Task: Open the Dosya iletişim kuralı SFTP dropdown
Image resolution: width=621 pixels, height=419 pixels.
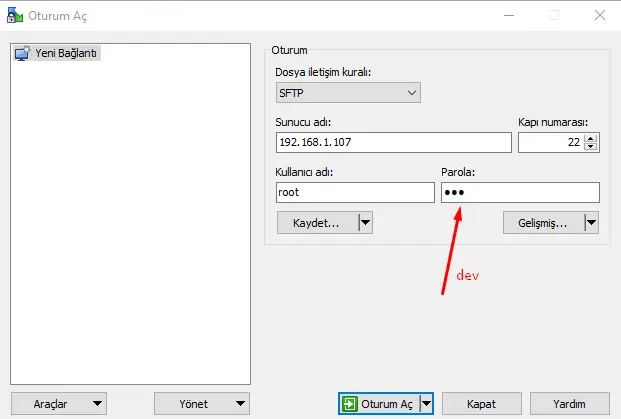Action: [347, 93]
